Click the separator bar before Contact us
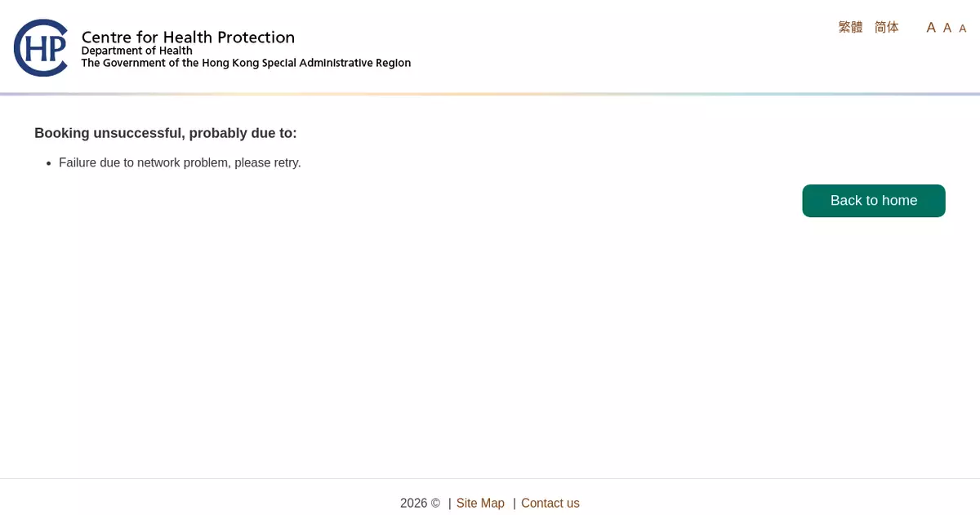Screen dimensions: 980x515 coord(514,504)
